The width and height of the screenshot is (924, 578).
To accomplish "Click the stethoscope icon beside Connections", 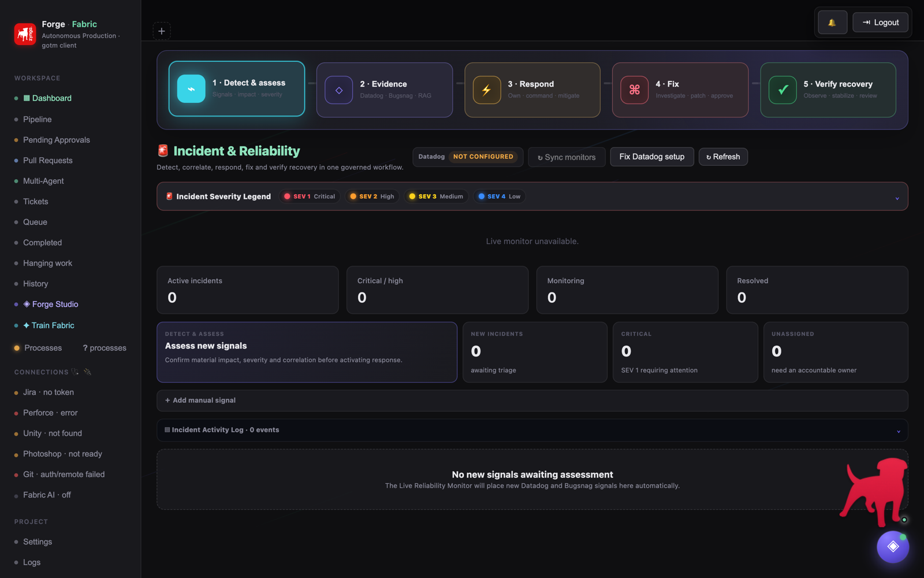I will (x=75, y=372).
